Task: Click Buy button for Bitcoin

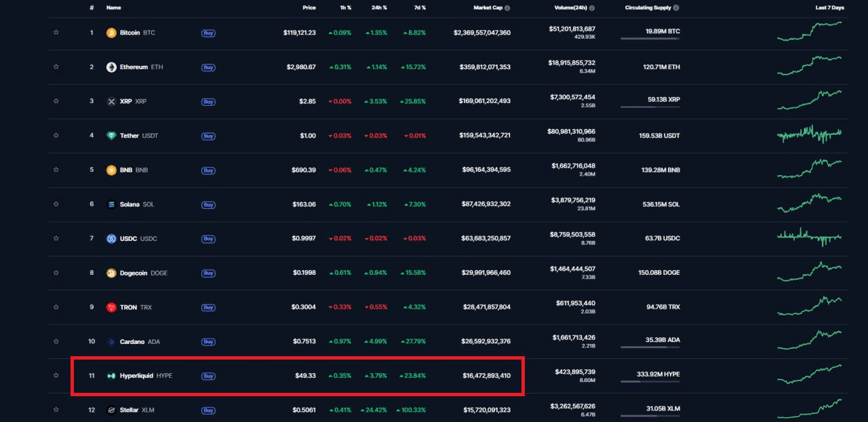Action: tap(208, 33)
